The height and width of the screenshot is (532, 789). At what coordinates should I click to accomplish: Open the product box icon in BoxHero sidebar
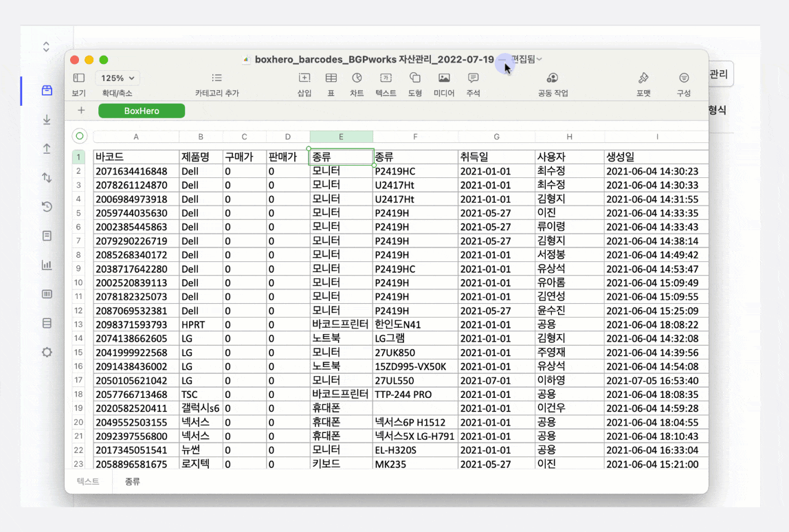coord(47,91)
